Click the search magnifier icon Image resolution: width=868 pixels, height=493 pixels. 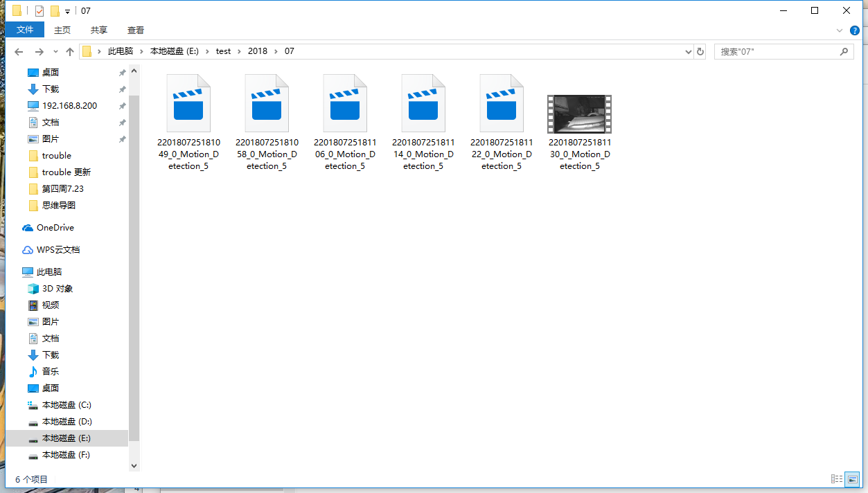pos(844,51)
